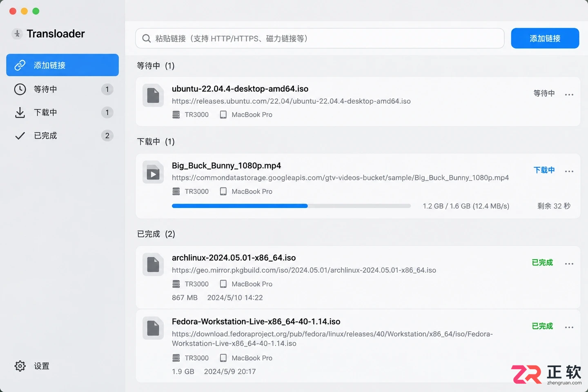
Task: Click the Big_Buck_Bunny download progress bar
Action: (x=291, y=206)
